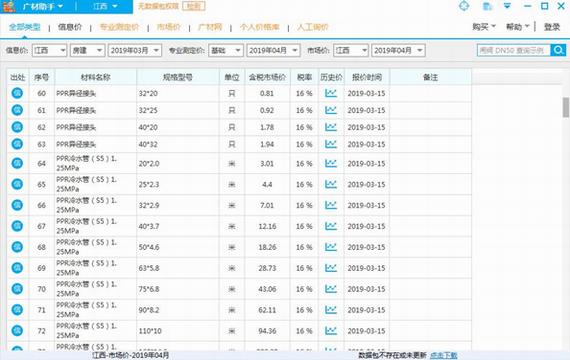Expand 信息价 region dropdown 江西
This screenshot has height=360, width=570.
(x=49, y=51)
